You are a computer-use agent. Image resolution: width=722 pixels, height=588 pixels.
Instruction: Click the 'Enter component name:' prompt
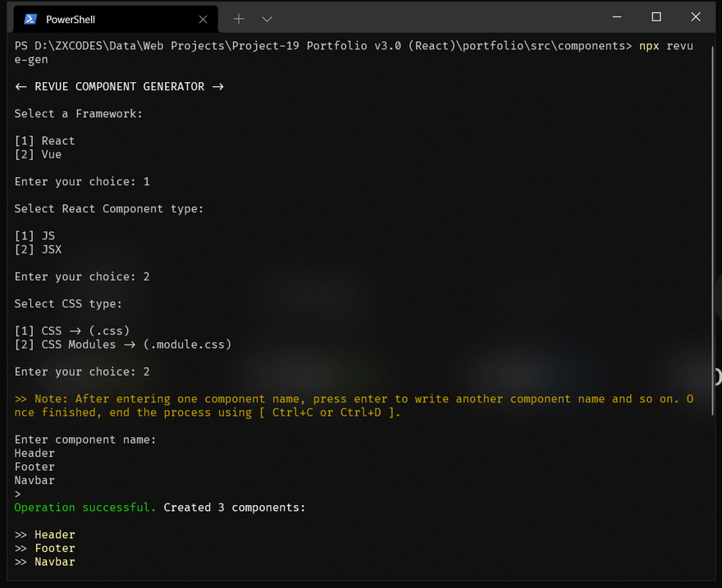(85, 440)
